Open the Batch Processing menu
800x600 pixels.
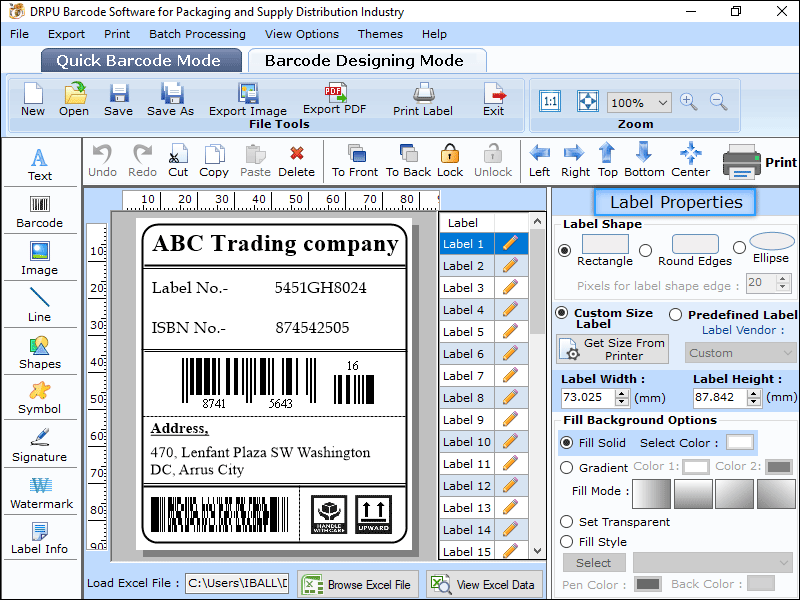click(x=197, y=34)
